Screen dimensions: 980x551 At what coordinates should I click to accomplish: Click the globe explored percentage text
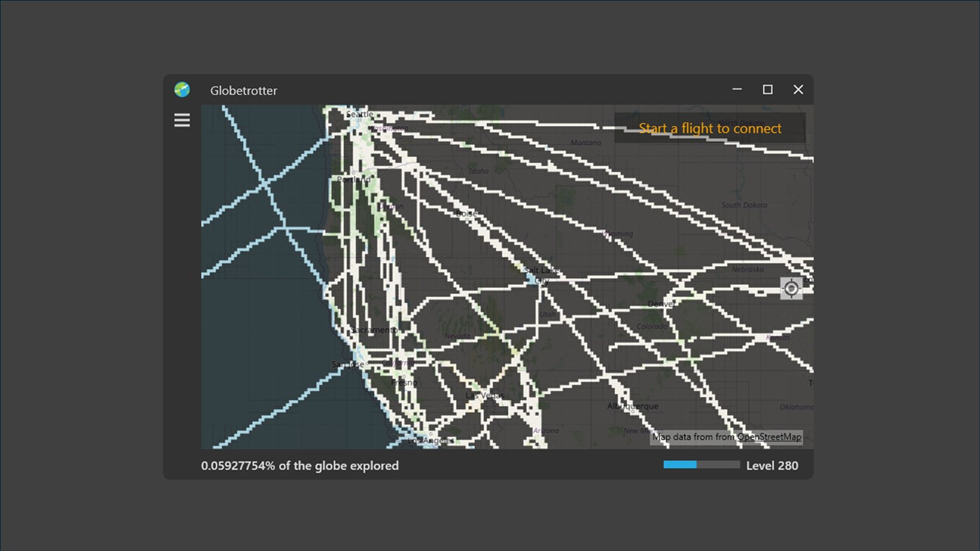point(300,465)
